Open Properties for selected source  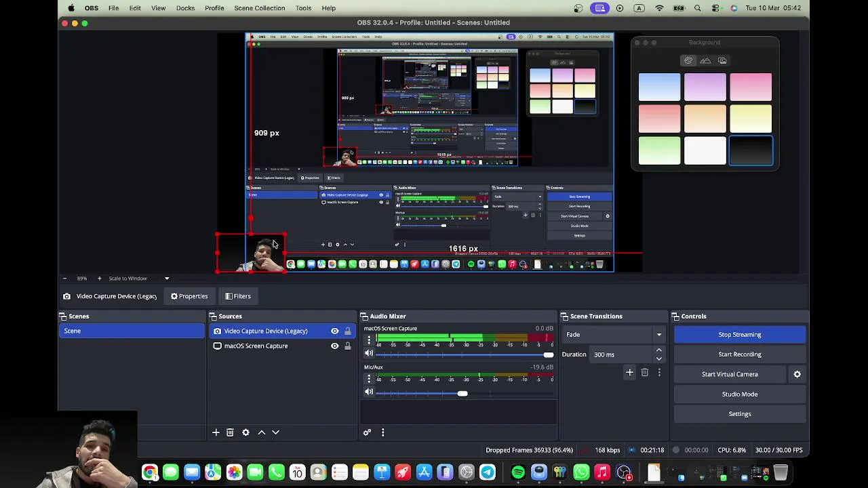pyautogui.click(x=189, y=296)
